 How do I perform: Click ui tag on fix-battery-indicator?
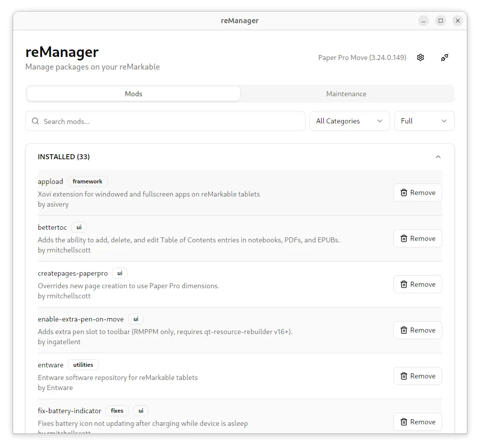click(141, 411)
